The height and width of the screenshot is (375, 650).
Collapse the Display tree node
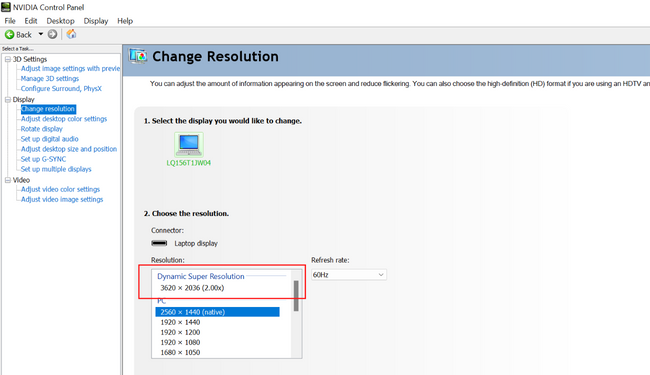(7, 99)
